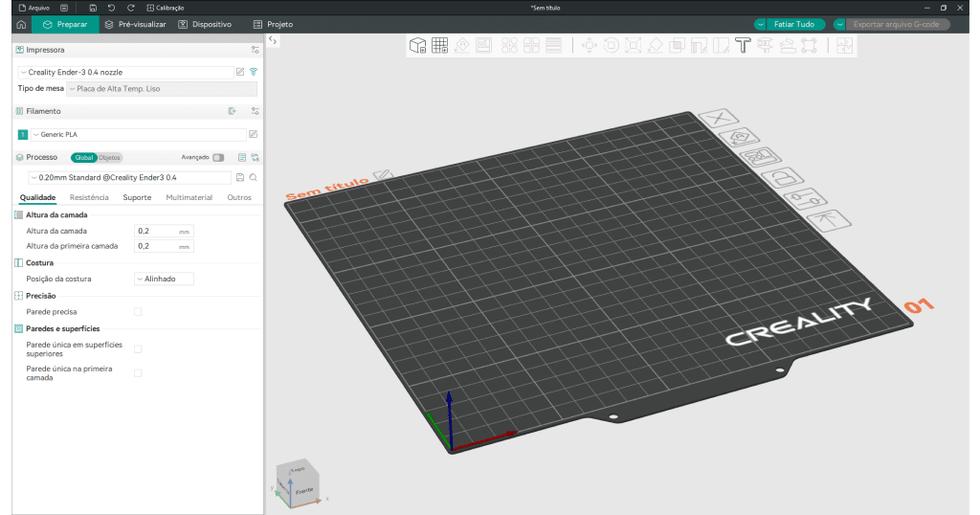This screenshot has width=980, height=515.
Task: Open Impressora settings sliders icon
Action: point(255,50)
